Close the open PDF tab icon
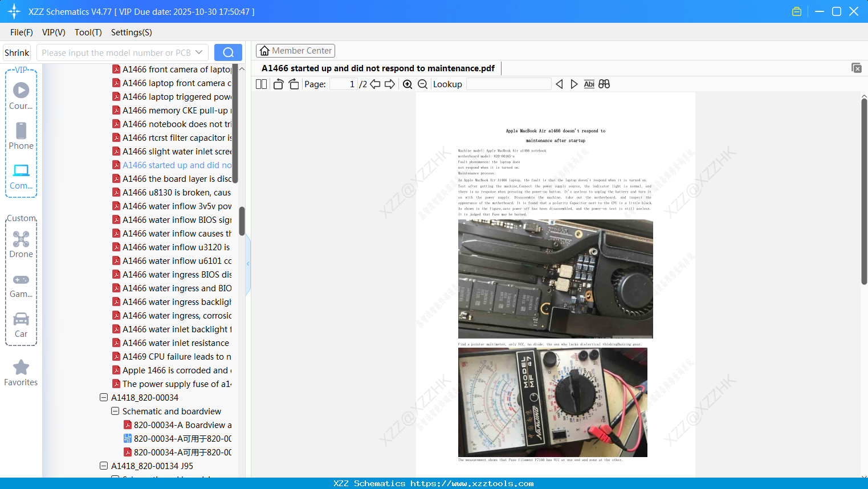The image size is (868, 489). coord(857,68)
